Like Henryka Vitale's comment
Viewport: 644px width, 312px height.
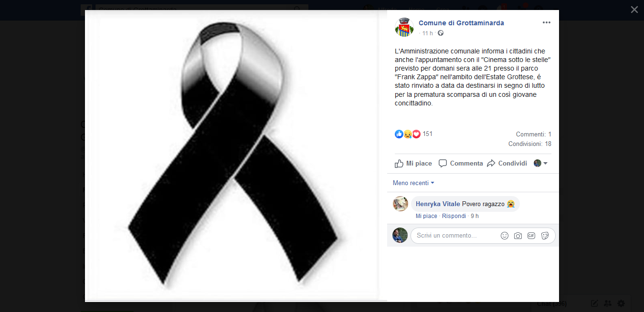(426, 216)
